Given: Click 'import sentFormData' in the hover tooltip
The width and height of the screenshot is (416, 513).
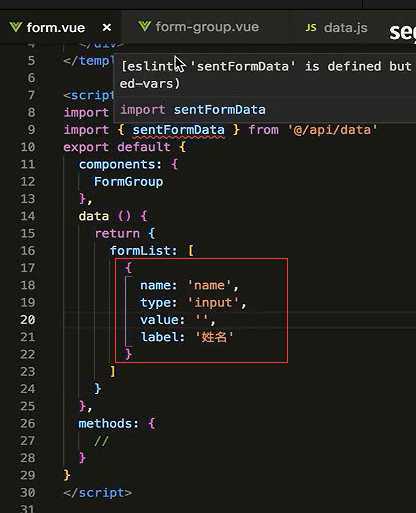Looking at the screenshot, I should click(x=193, y=110).
